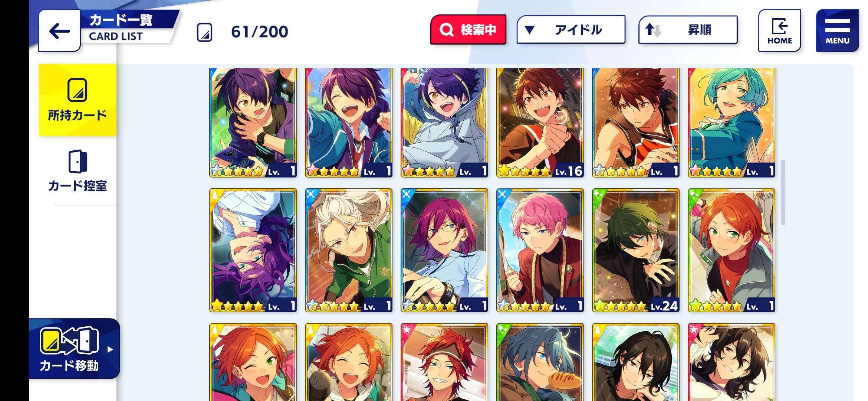Image resolution: width=868 pixels, height=401 pixels.
Task: Select the Lv.16 red-haired idol card
Action: 540,123
